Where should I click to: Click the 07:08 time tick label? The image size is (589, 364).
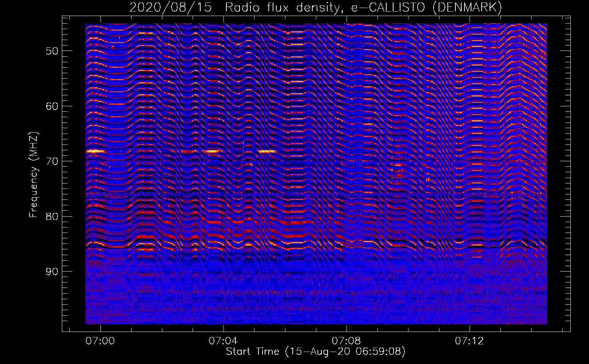tap(347, 341)
